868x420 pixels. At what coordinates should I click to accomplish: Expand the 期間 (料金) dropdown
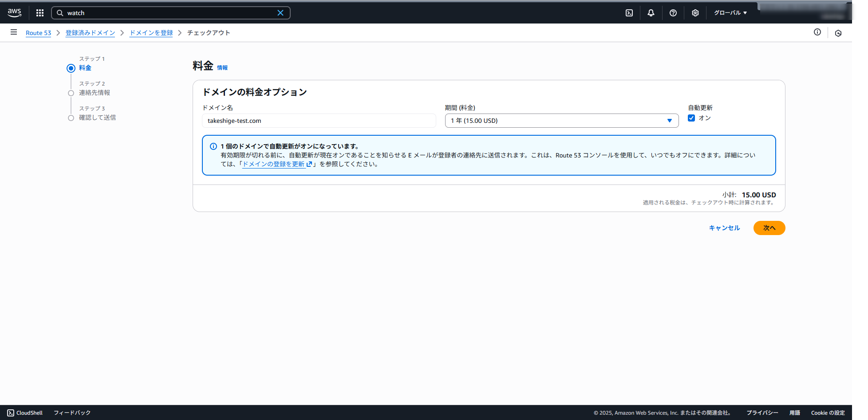pos(561,121)
